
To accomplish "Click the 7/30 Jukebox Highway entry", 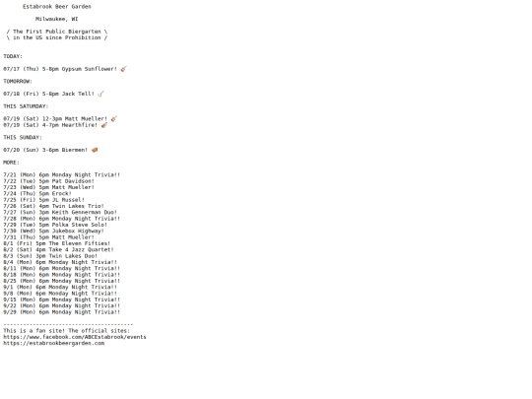I will pyautogui.click(x=53, y=232).
